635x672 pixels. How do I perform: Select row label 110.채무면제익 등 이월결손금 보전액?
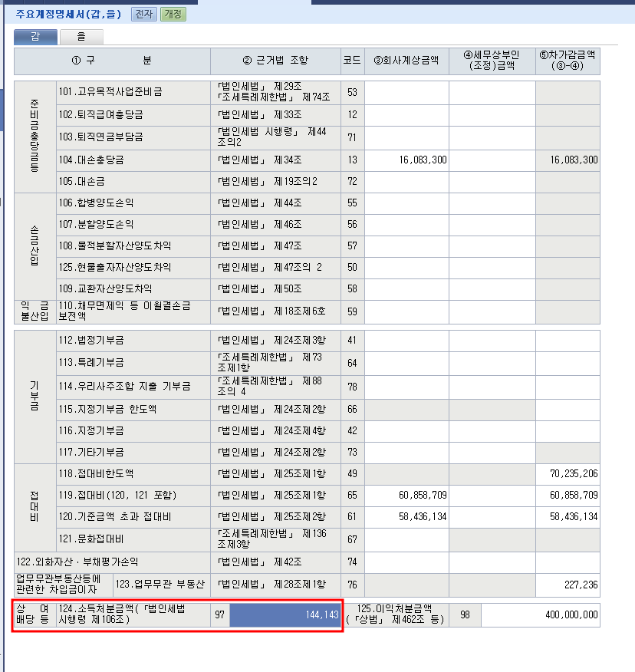133,311
